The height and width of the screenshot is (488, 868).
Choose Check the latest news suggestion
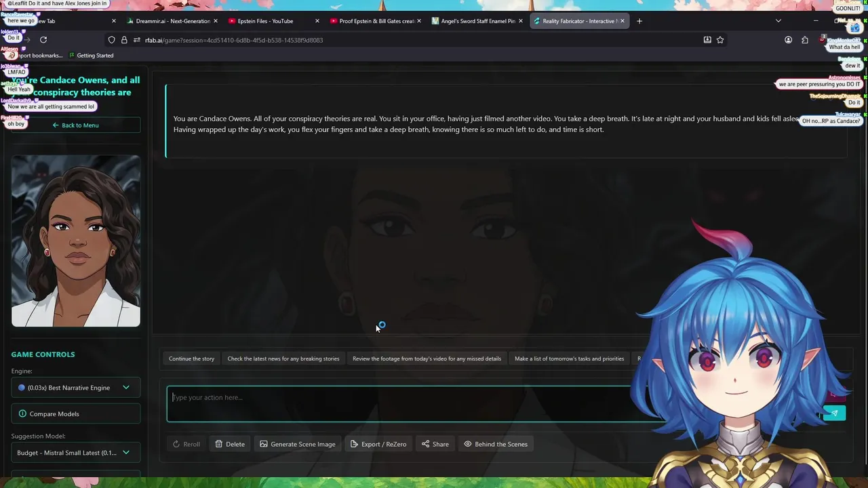(283, 359)
